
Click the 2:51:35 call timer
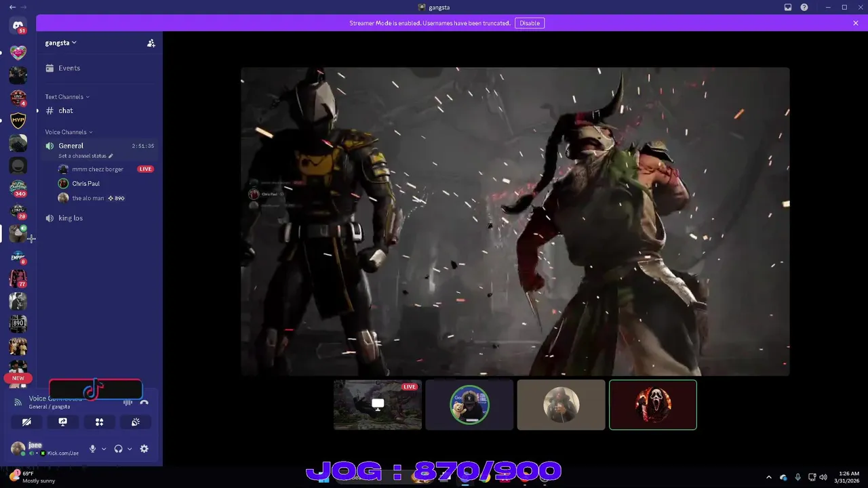(143, 146)
